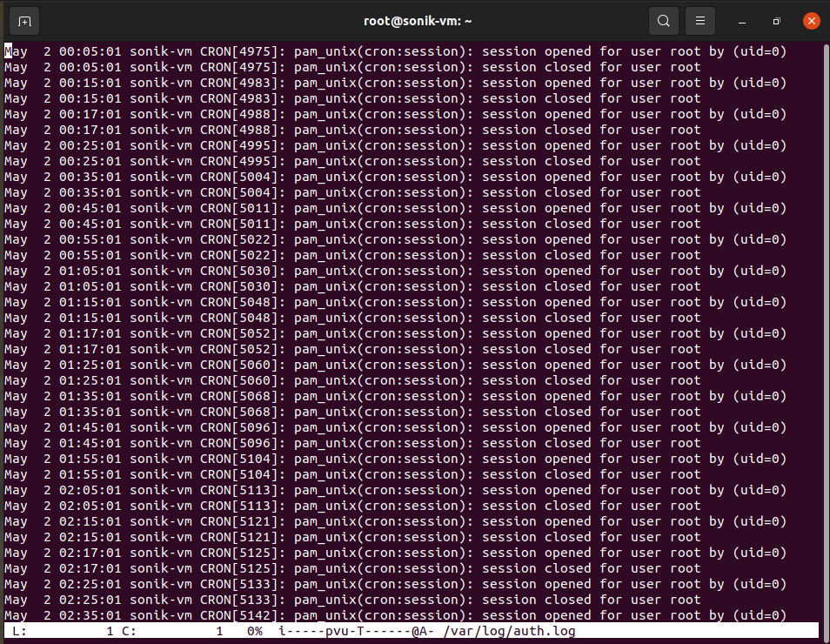Screen dimensions: 830x644
Task: Click CRON[4975] in the session opened line
Action: coord(239,51)
